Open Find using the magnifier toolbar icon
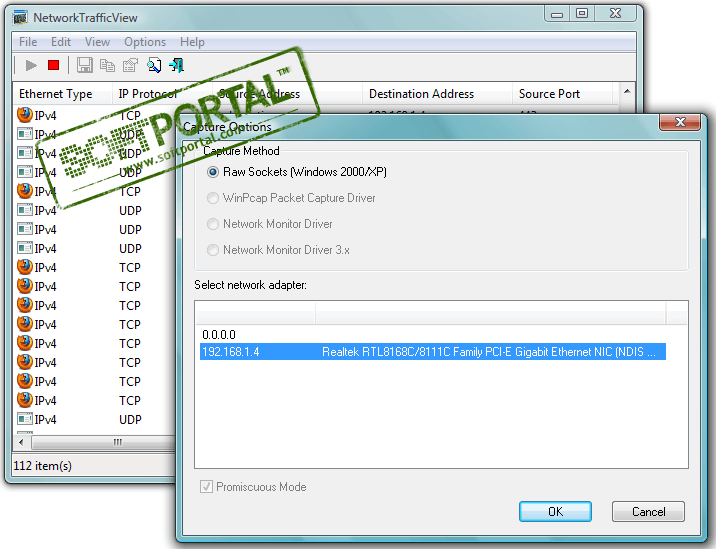This screenshot has width=716, height=549. (154, 65)
